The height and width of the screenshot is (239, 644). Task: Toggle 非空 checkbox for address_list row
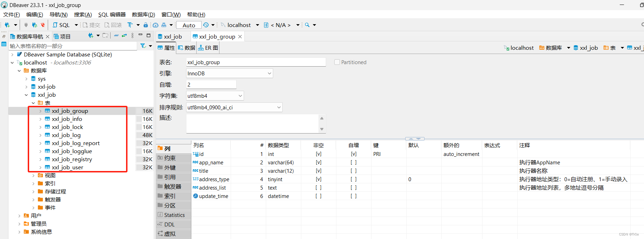(x=318, y=187)
